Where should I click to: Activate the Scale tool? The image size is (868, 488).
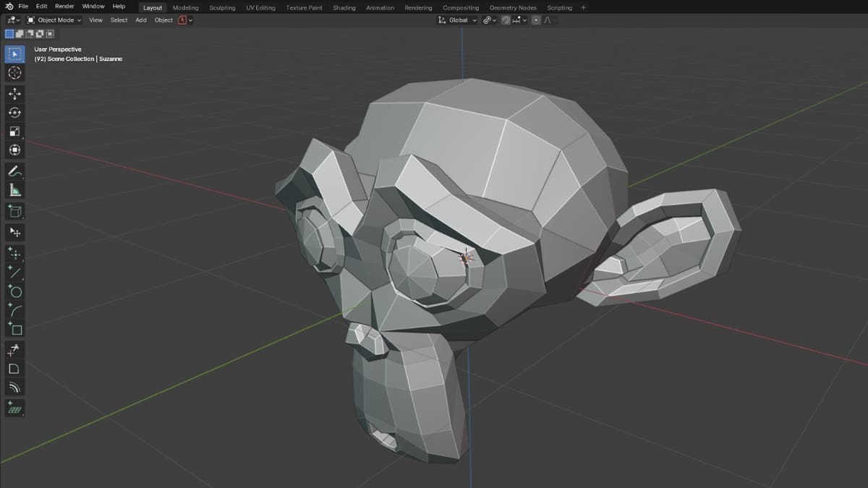[14, 131]
